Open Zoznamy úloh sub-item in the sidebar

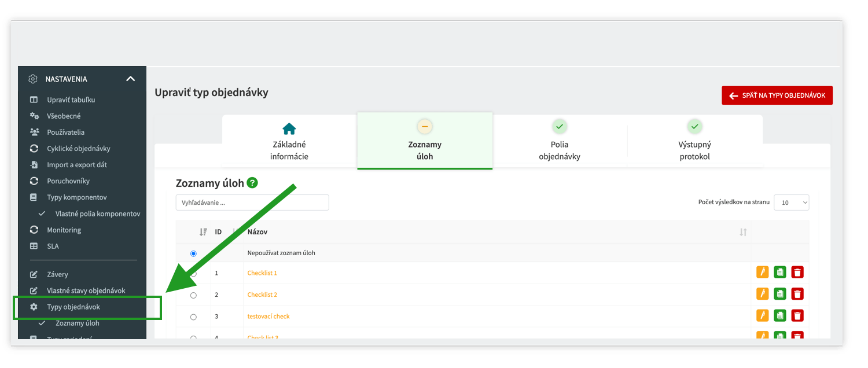coord(78,323)
